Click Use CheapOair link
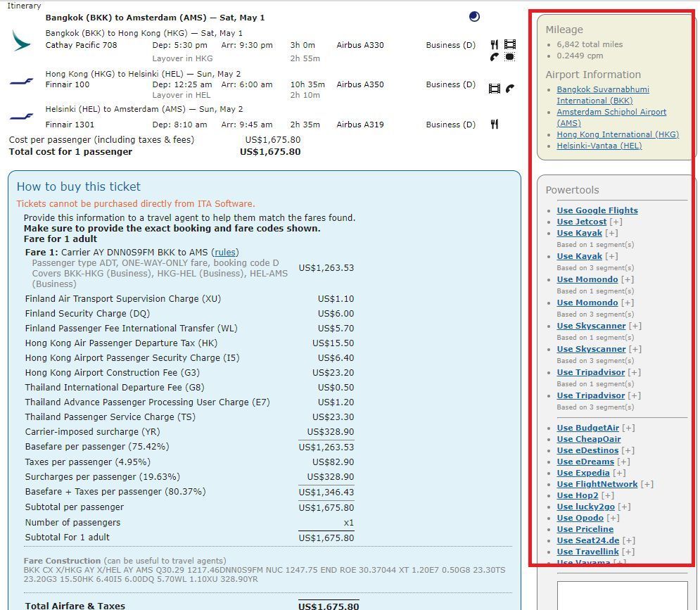 589,439
